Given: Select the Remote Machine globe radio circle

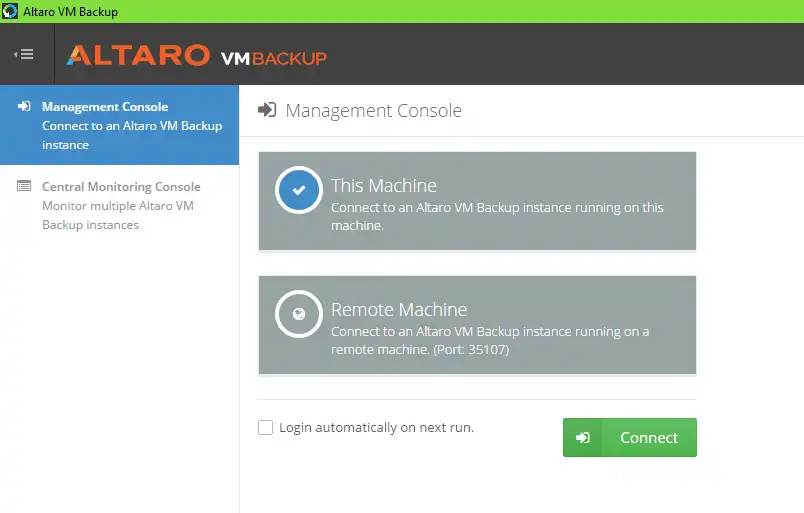Looking at the screenshot, I should coord(299,314).
